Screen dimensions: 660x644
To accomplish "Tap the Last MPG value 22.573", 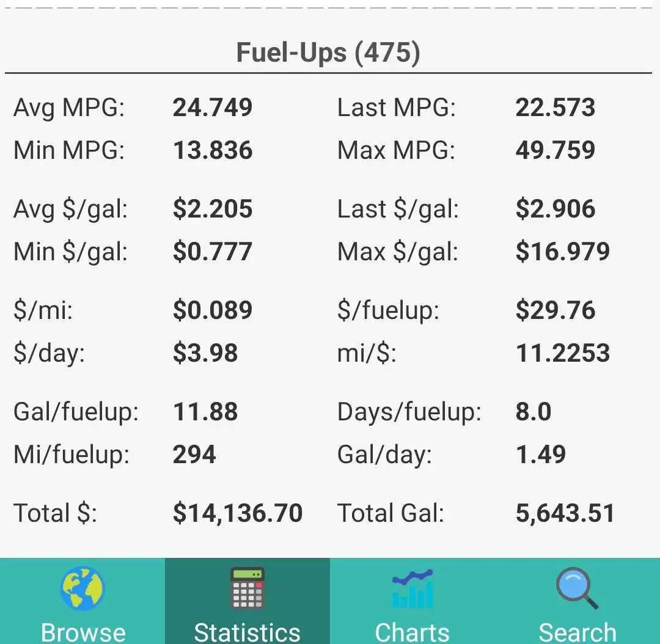I will pos(555,108).
